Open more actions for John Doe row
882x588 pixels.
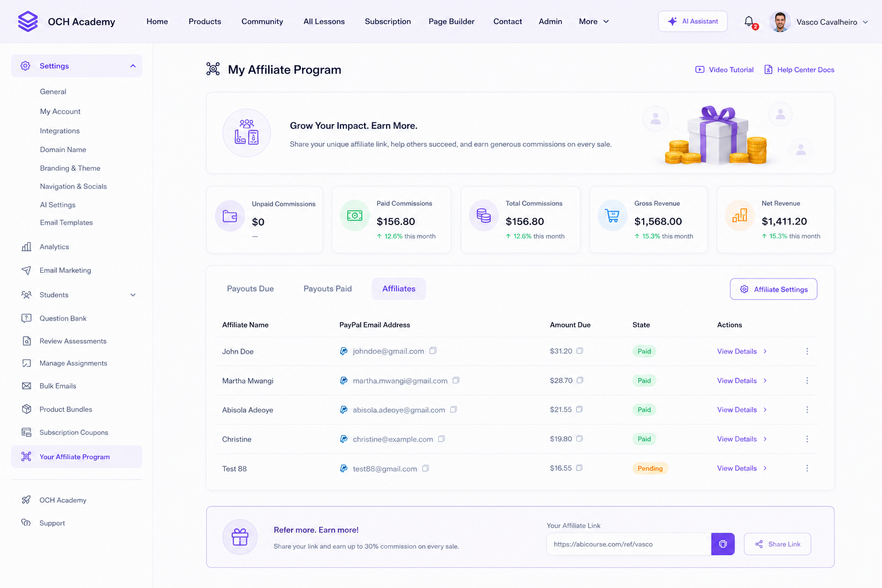tap(807, 351)
